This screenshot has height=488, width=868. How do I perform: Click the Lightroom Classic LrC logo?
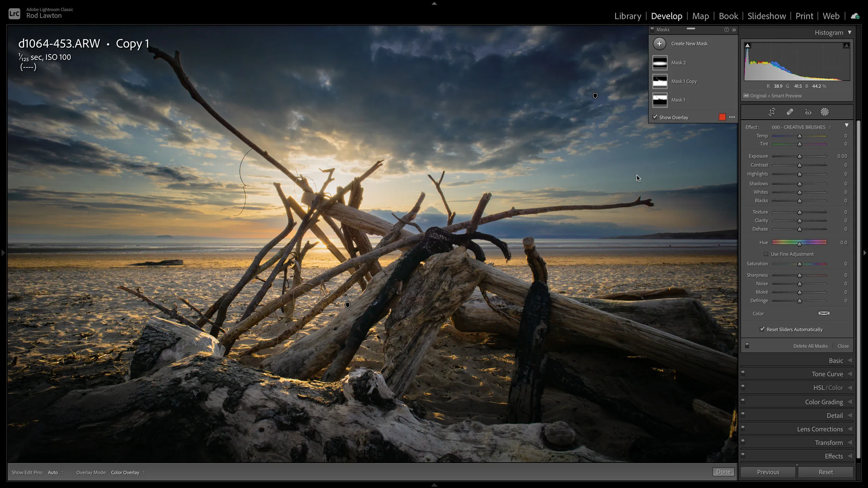point(14,14)
